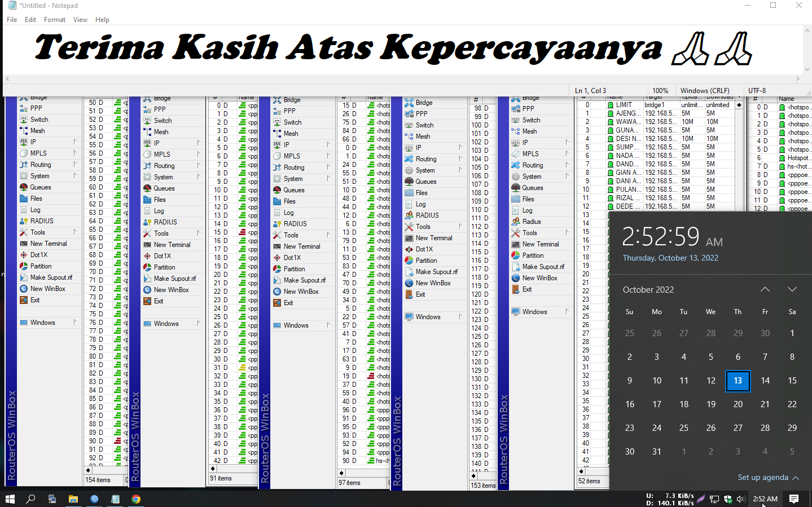Viewport: 812px width, 507px height.
Task: Expand Windows submenu in the 97-items WinBox
Action: [328, 325]
